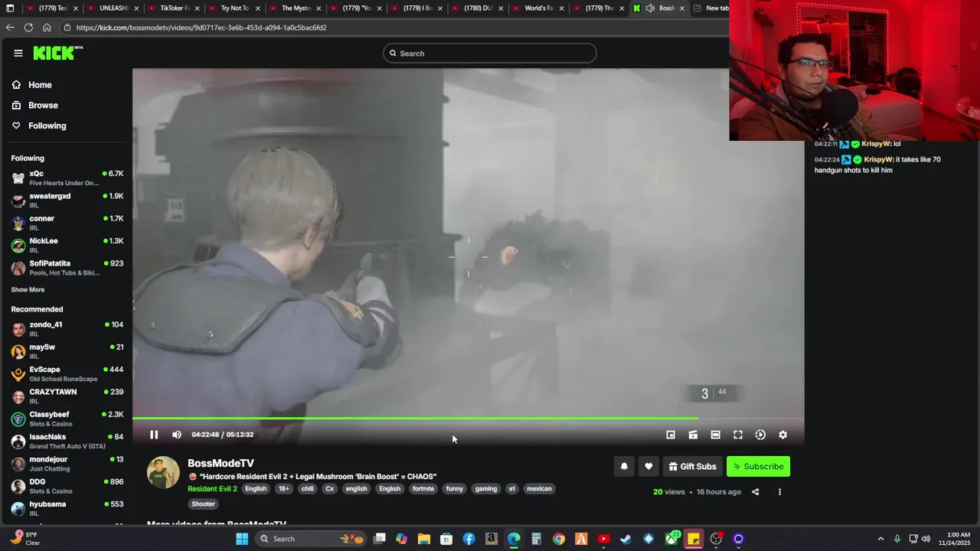980x551 pixels.
Task: Open Google Chrome from taskbar
Action: point(559,539)
